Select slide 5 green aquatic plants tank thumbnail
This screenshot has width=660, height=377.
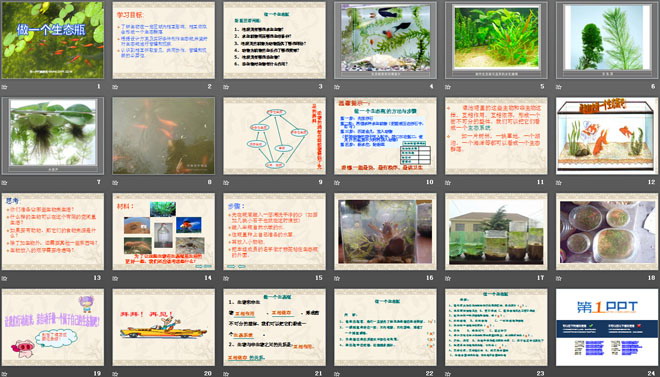[496, 40]
